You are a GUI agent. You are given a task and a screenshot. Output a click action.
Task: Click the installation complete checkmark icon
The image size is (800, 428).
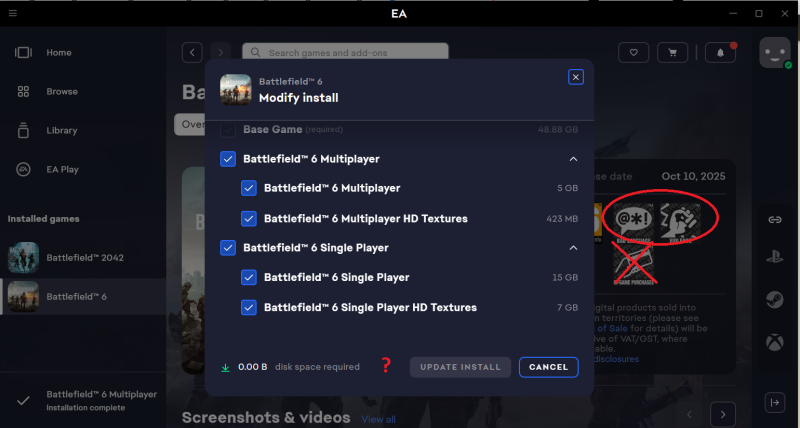pos(23,401)
